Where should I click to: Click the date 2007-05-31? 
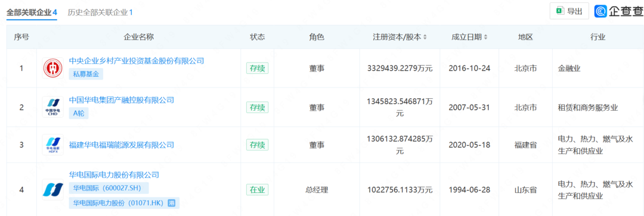pos(469,107)
